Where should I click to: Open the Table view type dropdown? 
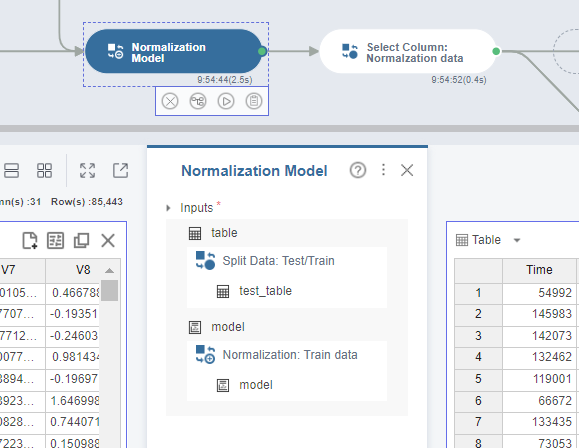click(517, 240)
